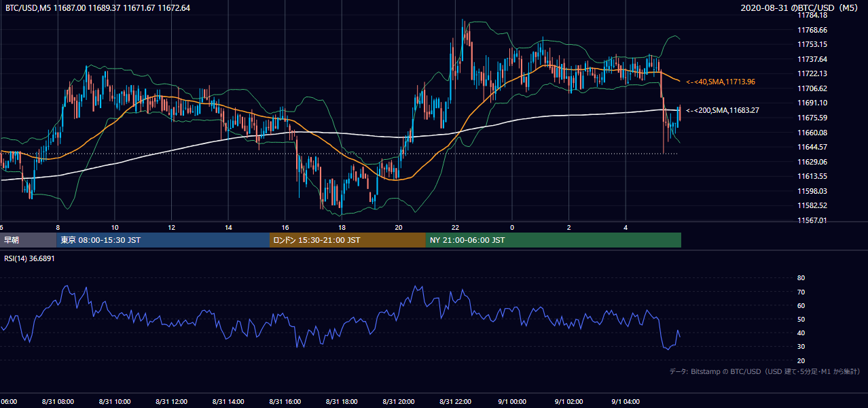The width and height of the screenshot is (868, 408).
Task: Click hour tick 22 under price chart
Action: 455,227
